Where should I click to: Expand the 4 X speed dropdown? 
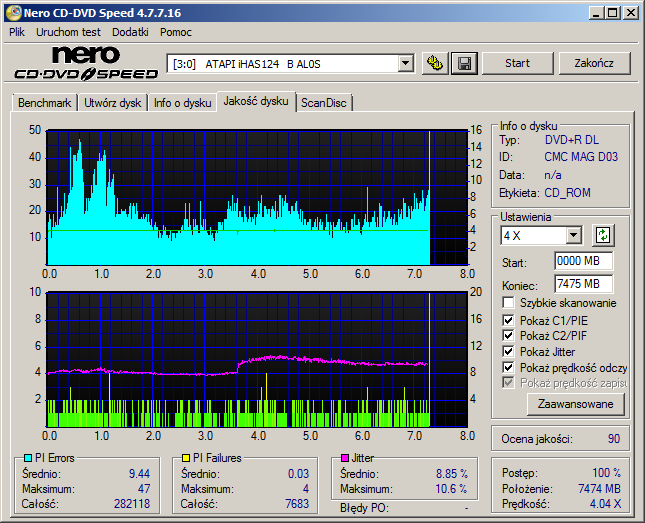click(573, 236)
